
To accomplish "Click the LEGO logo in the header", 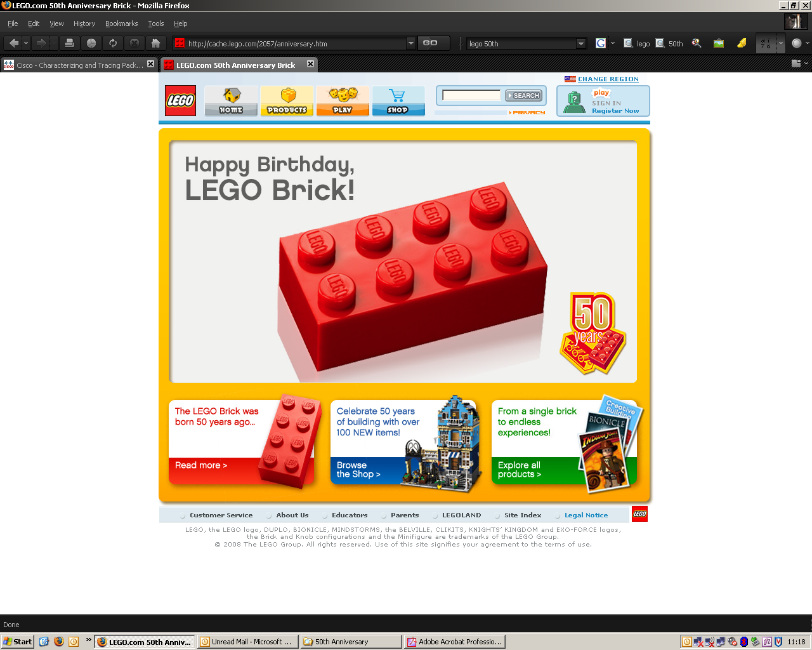I will 180,100.
